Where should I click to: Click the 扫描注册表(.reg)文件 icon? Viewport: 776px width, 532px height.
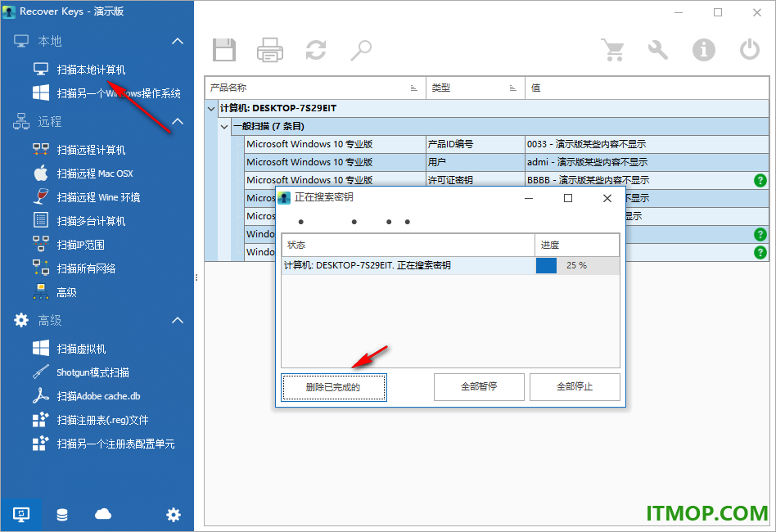pos(41,420)
